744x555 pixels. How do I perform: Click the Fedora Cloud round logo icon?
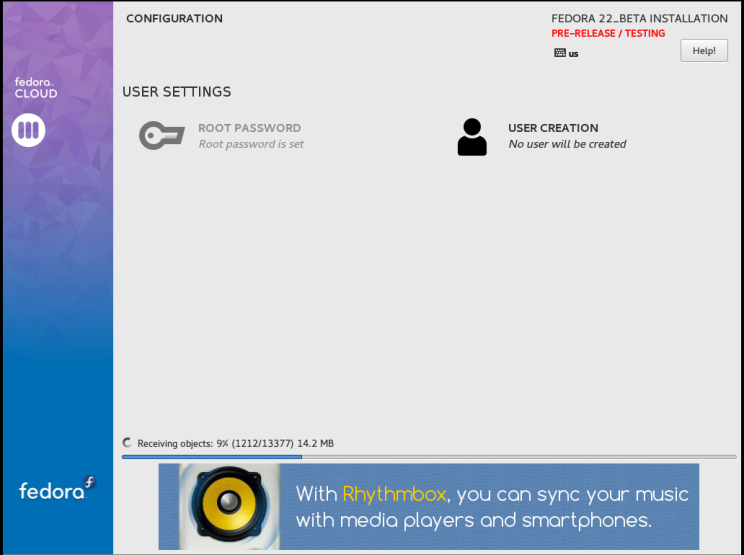click(28, 130)
